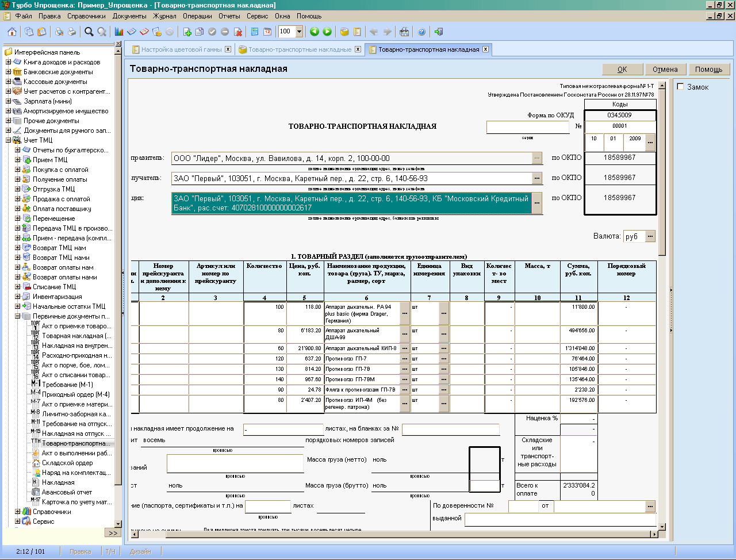Image resolution: width=736 pixels, height=560 pixels.
Task: Click the magnifier search icon in toolbar
Action: coord(89,32)
